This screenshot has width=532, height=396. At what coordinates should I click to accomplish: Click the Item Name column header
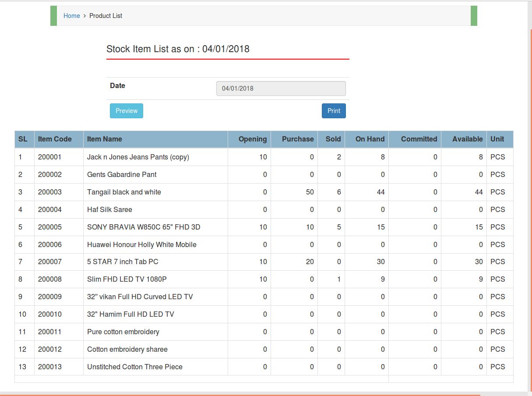[x=105, y=139]
